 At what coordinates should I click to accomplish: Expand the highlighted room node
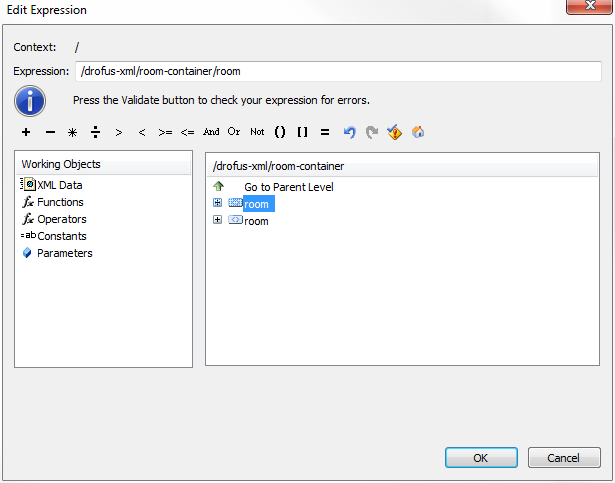[217, 204]
